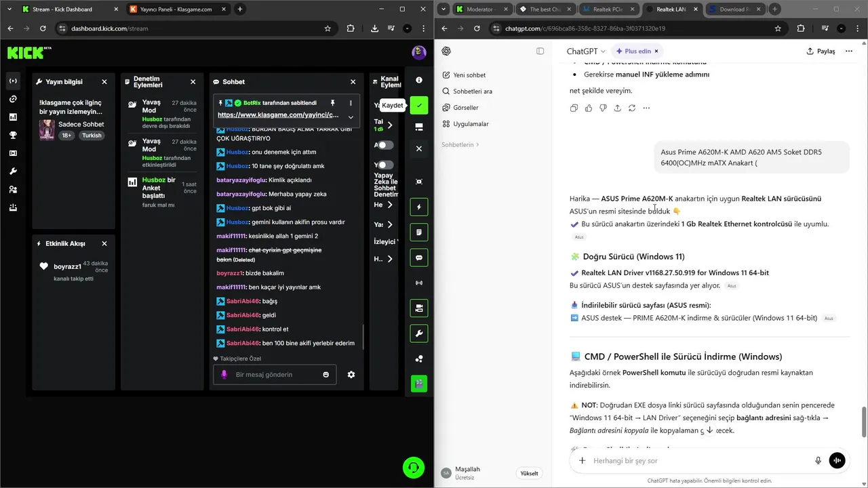
Task: Open the stream broadcast icon in Kick left sidebar
Action: pos(13,81)
